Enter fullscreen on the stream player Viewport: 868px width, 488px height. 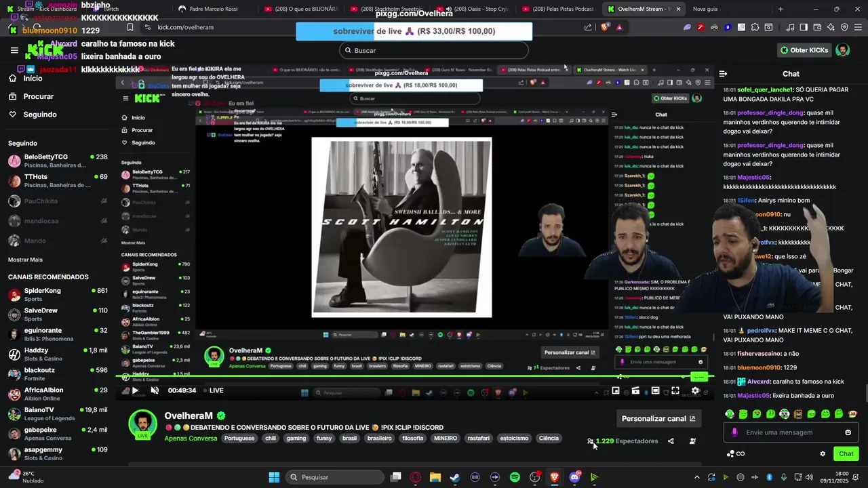click(675, 391)
